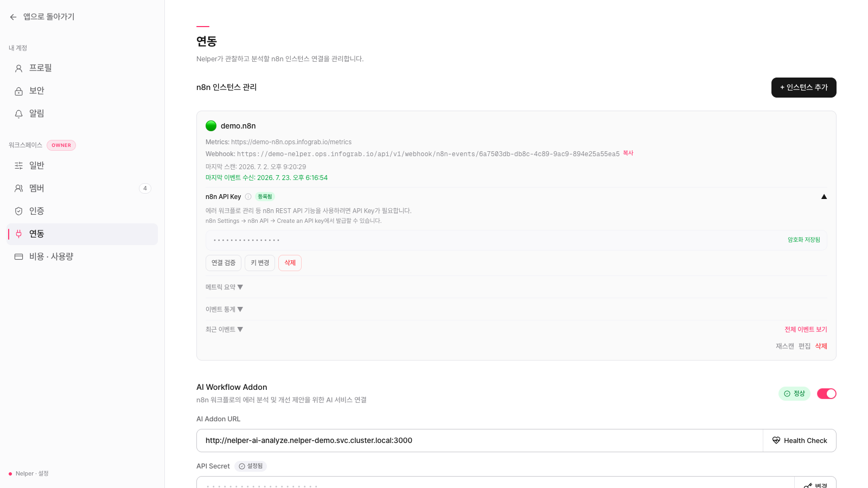The height and width of the screenshot is (488, 868).
Task: Click the profile person icon in sidebar
Action: pos(18,68)
